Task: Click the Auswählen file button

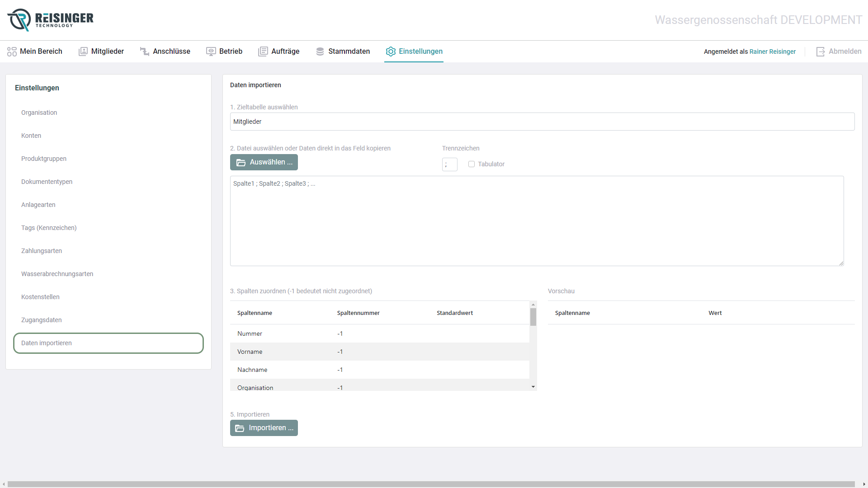Action: tap(264, 162)
